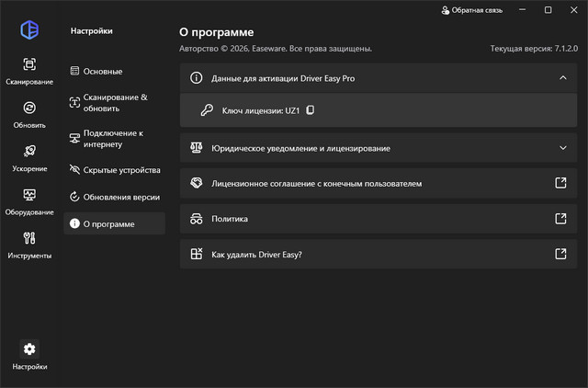Open the Инструменты tools section

29,245
